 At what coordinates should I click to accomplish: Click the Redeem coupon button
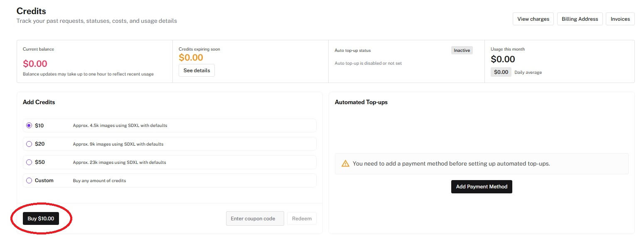click(302, 219)
